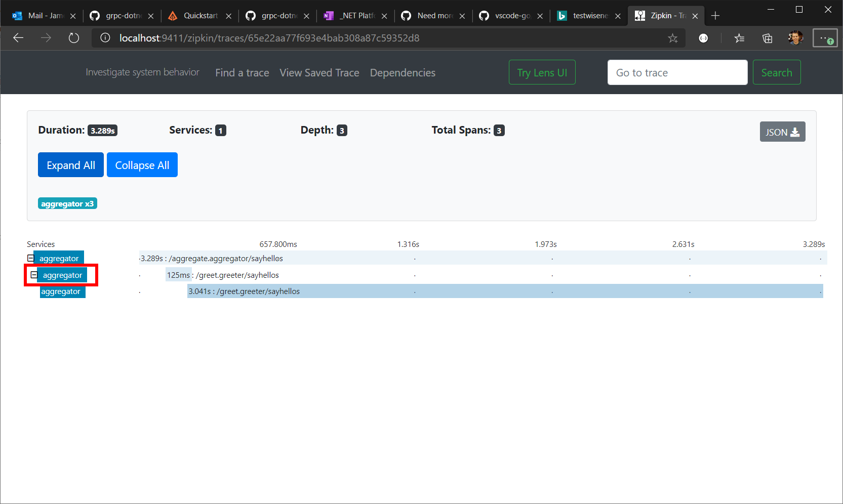Click the aggregator x3 service tag
Viewport: 843px width, 504px height.
coord(67,203)
